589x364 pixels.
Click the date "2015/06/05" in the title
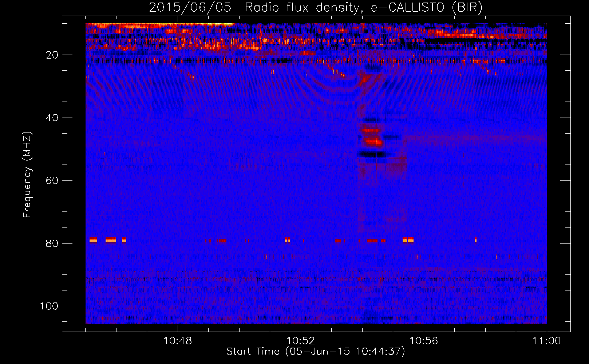click(x=190, y=8)
